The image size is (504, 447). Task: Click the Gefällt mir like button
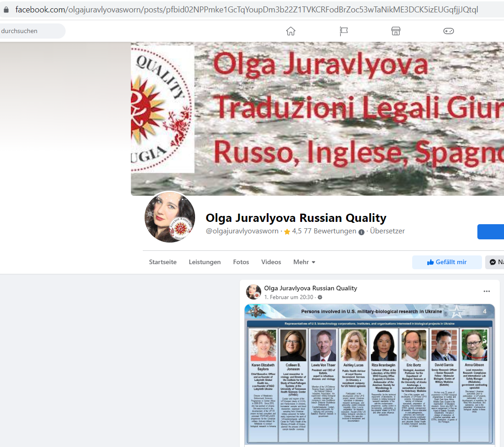[x=447, y=262]
